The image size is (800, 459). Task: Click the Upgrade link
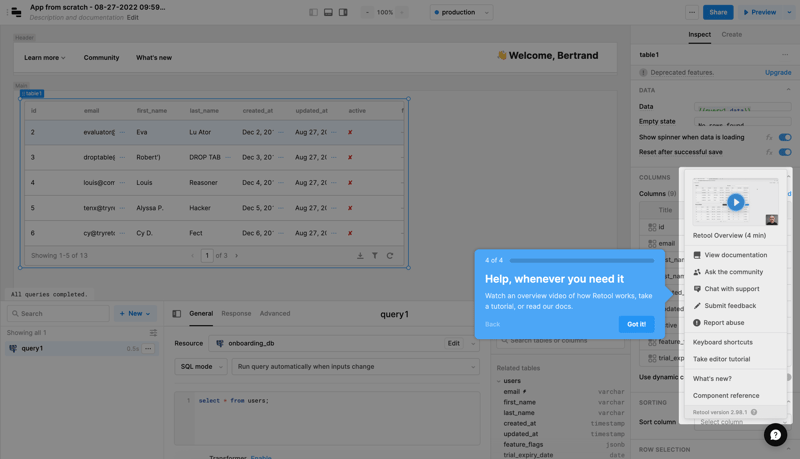778,72
